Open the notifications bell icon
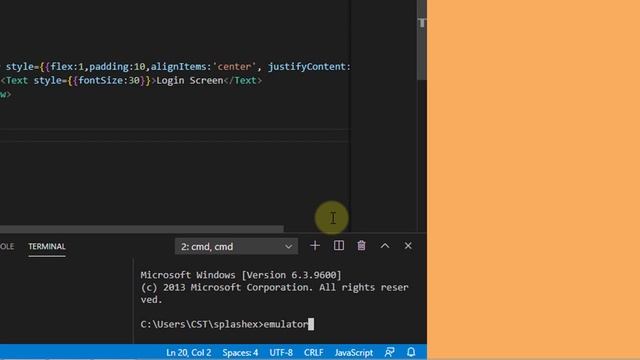 pos(411,352)
